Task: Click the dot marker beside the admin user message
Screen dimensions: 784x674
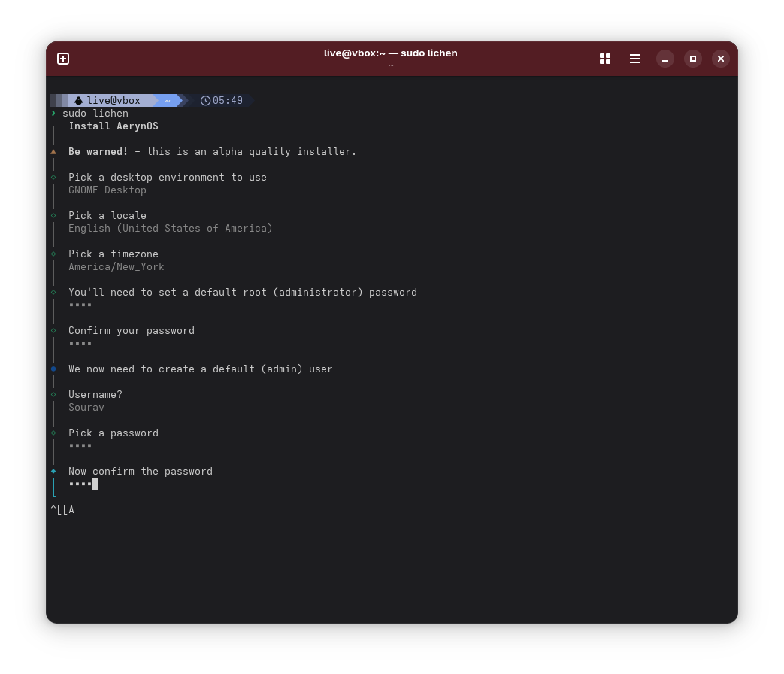Action: 53,369
